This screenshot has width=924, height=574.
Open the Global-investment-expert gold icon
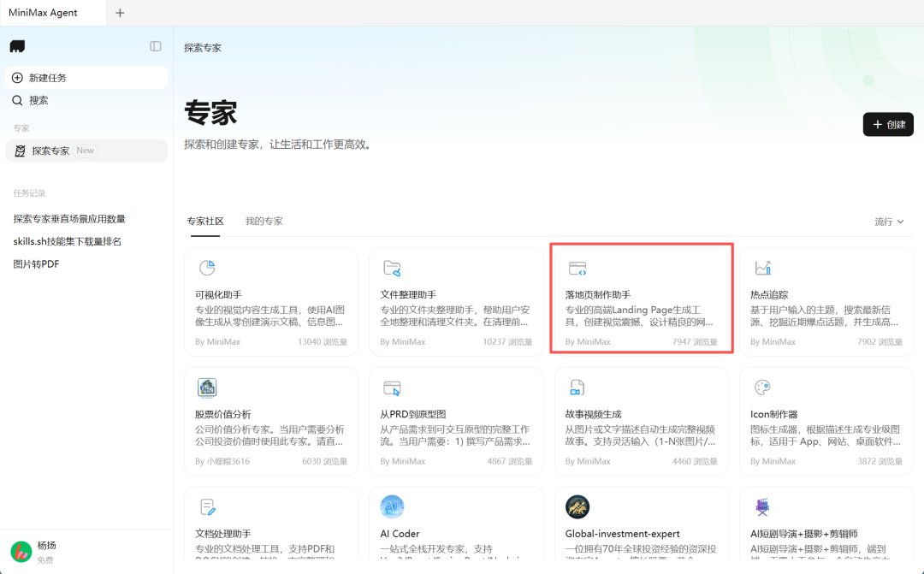point(577,506)
